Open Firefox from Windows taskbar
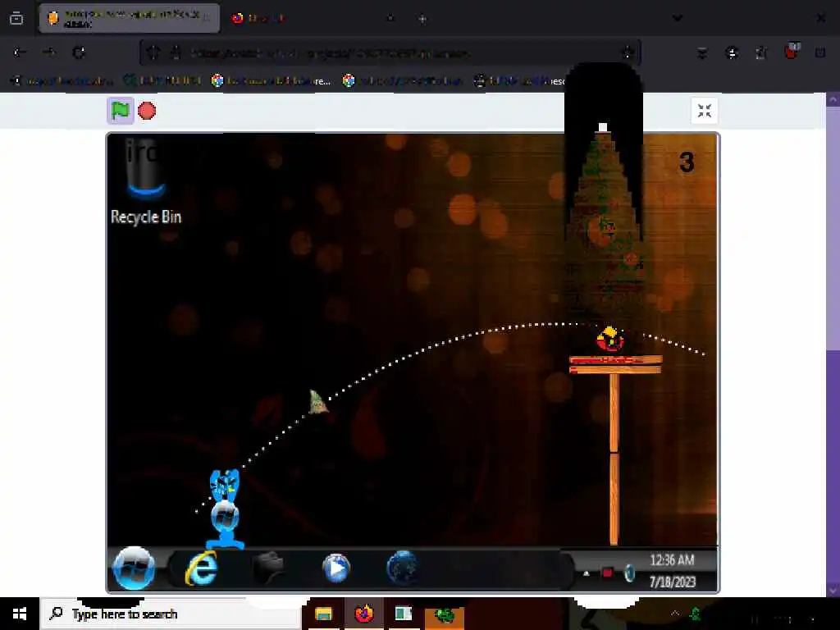The width and height of the screenshot is (840, 630). [363, 614]
